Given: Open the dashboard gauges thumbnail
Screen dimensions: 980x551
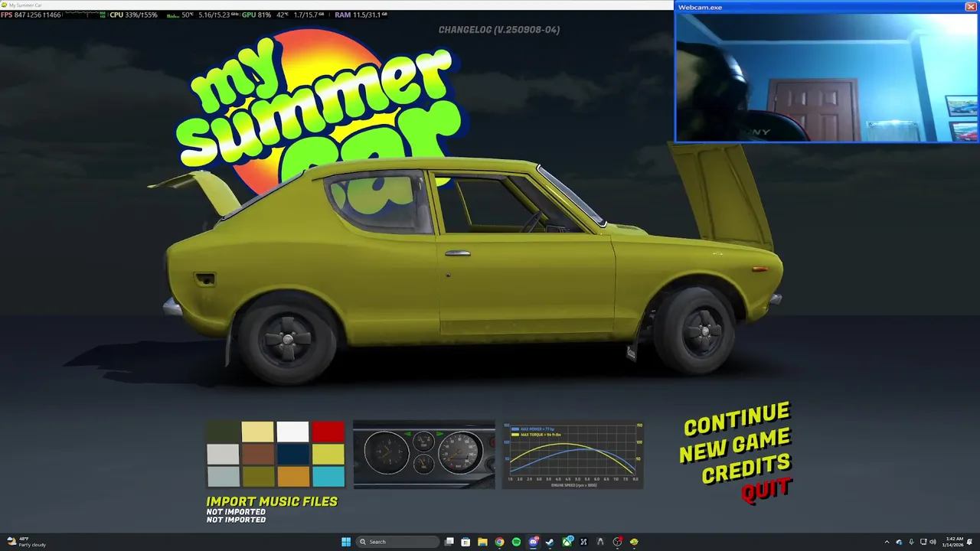Looking at the screenshot, I should pos(424,455).
